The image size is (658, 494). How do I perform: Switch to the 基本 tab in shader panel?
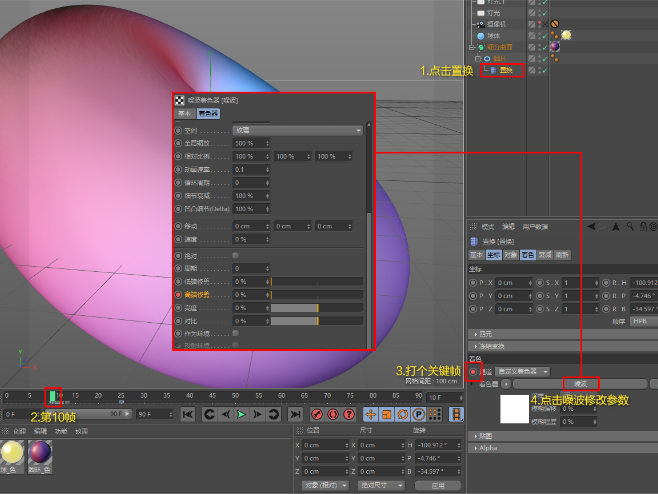tap(184, 114)
